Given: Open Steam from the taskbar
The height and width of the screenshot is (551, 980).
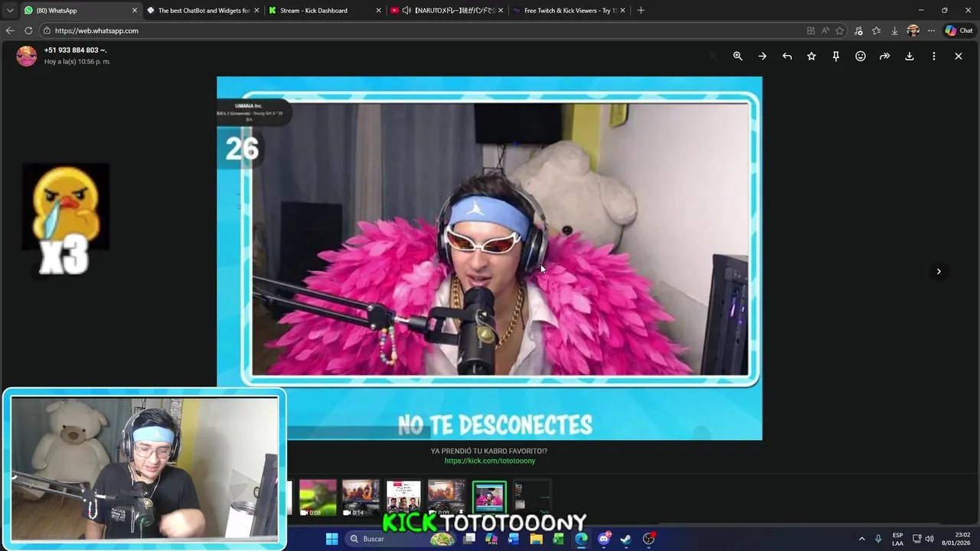Looking at the screenshot, I should click(626, 539).
